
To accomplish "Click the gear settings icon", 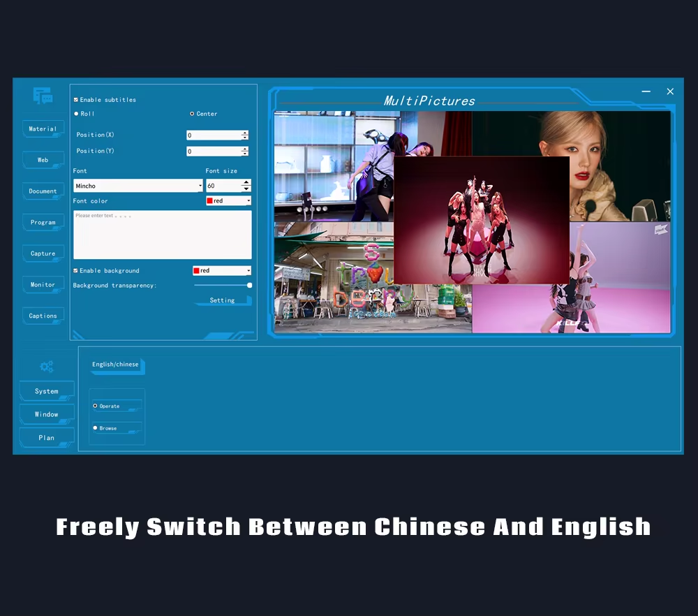I will [47, 367].
